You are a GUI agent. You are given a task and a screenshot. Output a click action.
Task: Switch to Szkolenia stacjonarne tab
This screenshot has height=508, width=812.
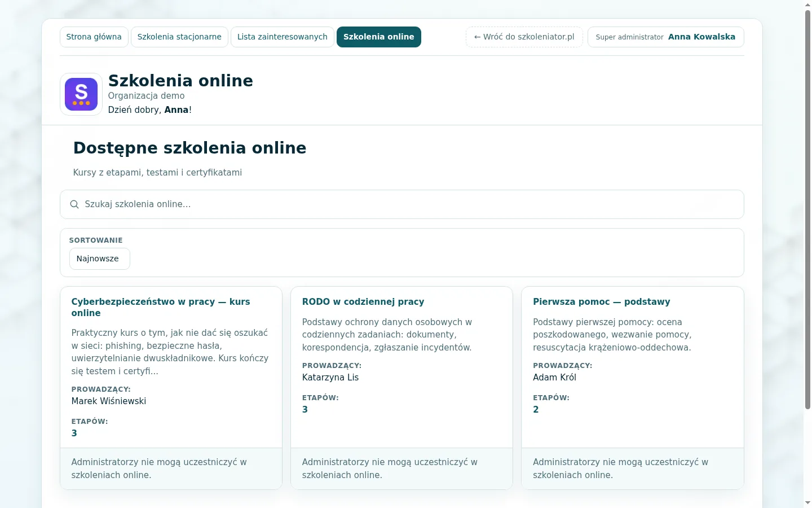click(179, 37)
